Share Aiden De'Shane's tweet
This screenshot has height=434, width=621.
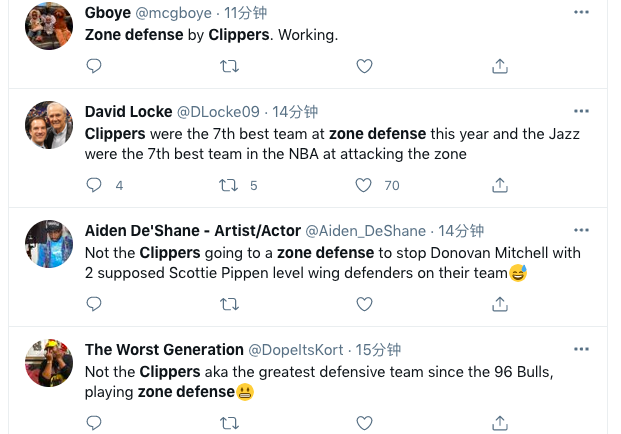(x=499, y=304)
